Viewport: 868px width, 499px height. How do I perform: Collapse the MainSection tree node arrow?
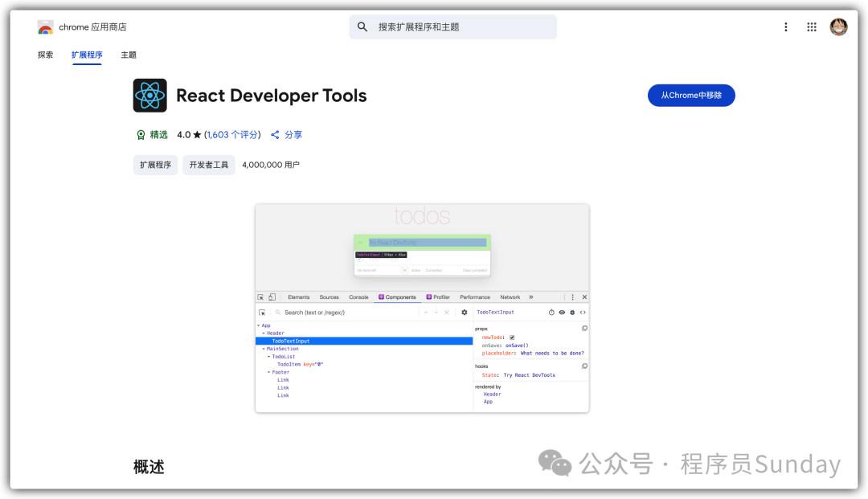pos(264,349)
